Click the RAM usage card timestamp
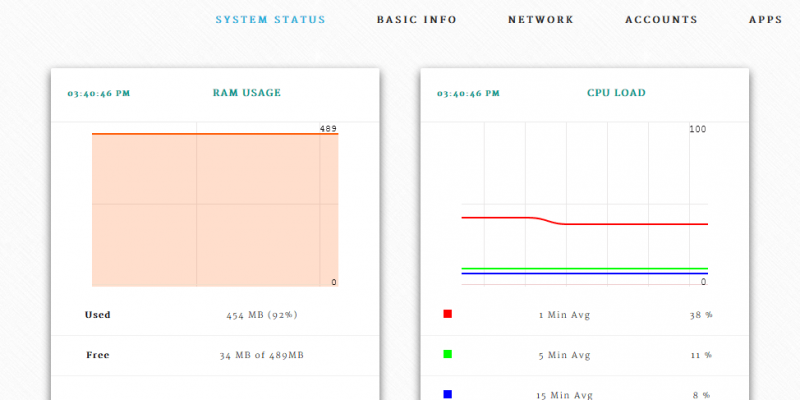The image size is (800, 400). [x=99, y=93]
